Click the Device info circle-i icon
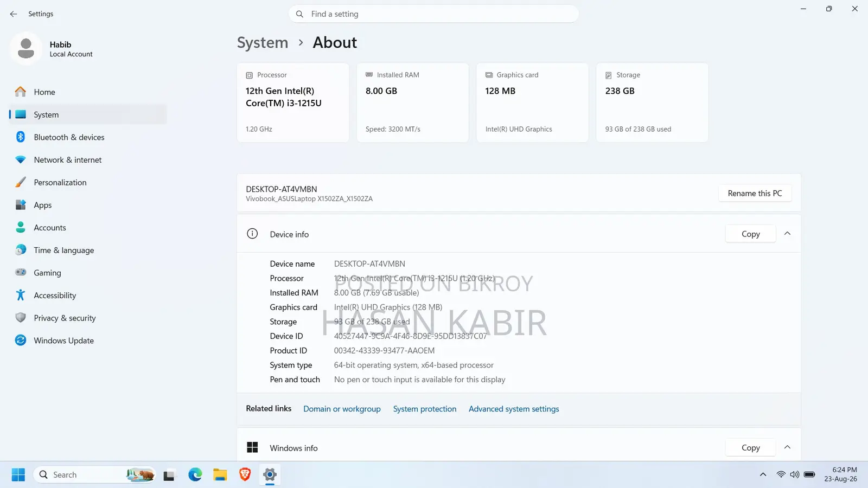 (x=252, y=234)
